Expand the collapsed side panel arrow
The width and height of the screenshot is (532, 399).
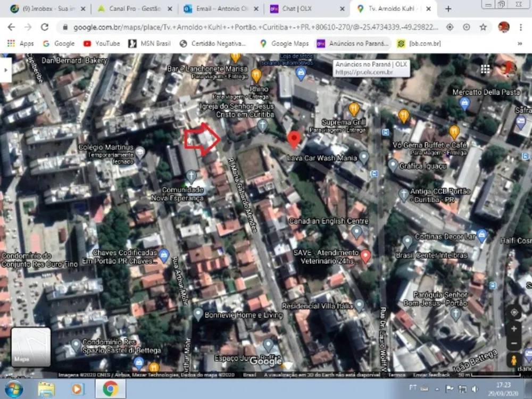coord(5,70)
